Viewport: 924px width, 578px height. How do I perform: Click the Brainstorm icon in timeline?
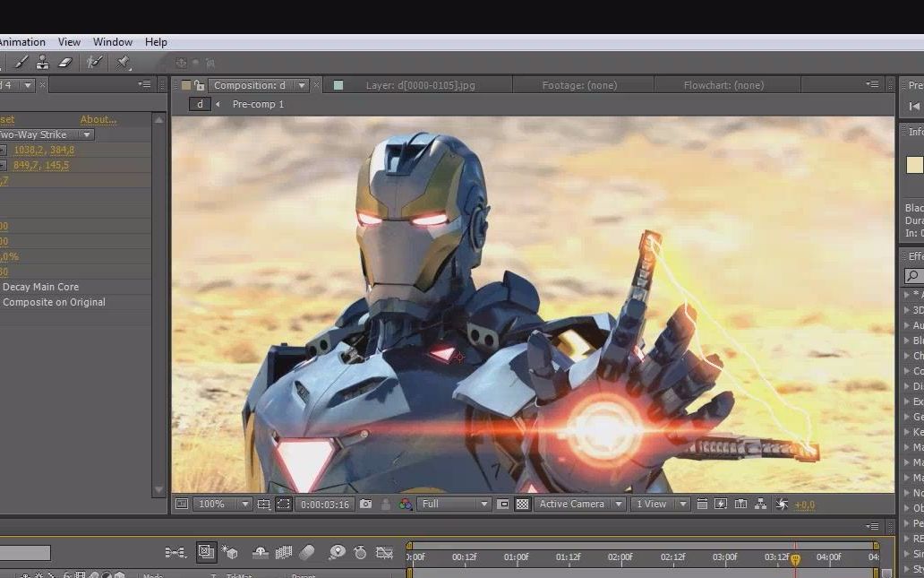[x=337, y=553]
